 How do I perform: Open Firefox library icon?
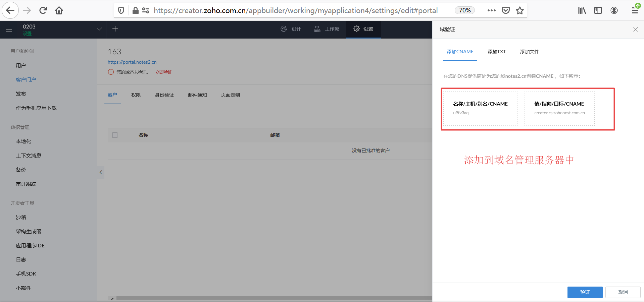tap(582, 10)
